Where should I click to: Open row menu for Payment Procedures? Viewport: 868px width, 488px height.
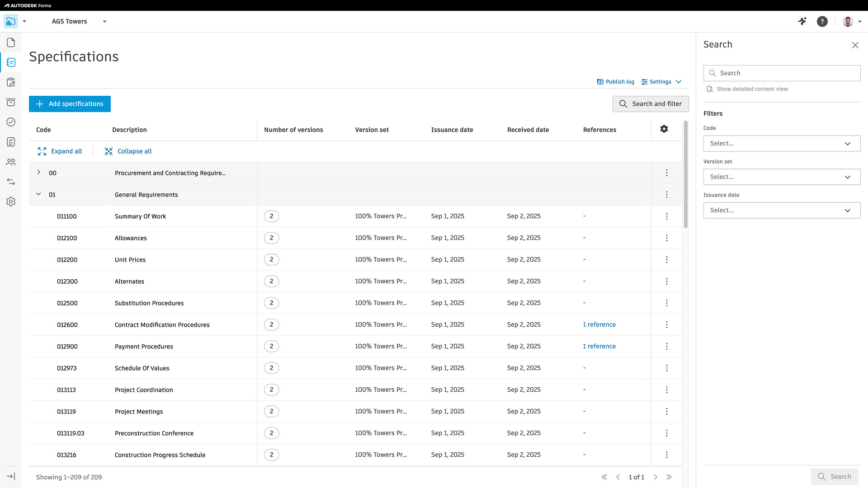tap(667, 346)
